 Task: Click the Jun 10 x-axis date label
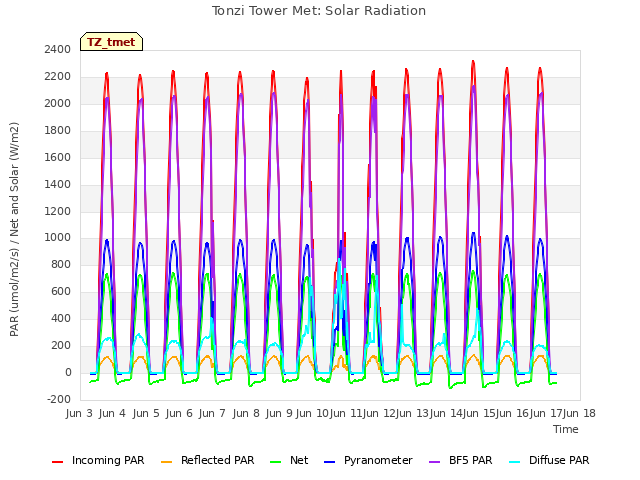312,413
